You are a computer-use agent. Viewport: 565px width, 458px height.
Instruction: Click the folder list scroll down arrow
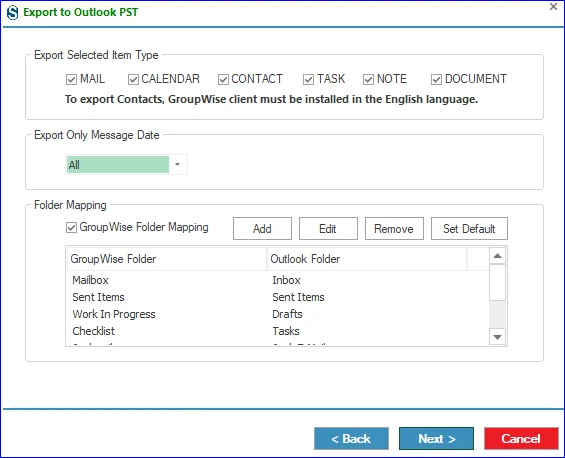point(498,337)
